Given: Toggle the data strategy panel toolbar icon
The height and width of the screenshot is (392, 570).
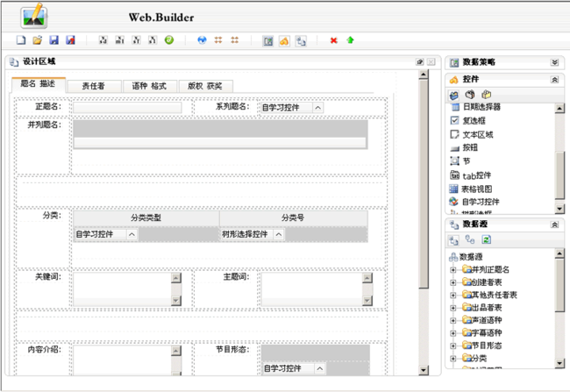Looking at the screenshot, I should click(268, 40).
